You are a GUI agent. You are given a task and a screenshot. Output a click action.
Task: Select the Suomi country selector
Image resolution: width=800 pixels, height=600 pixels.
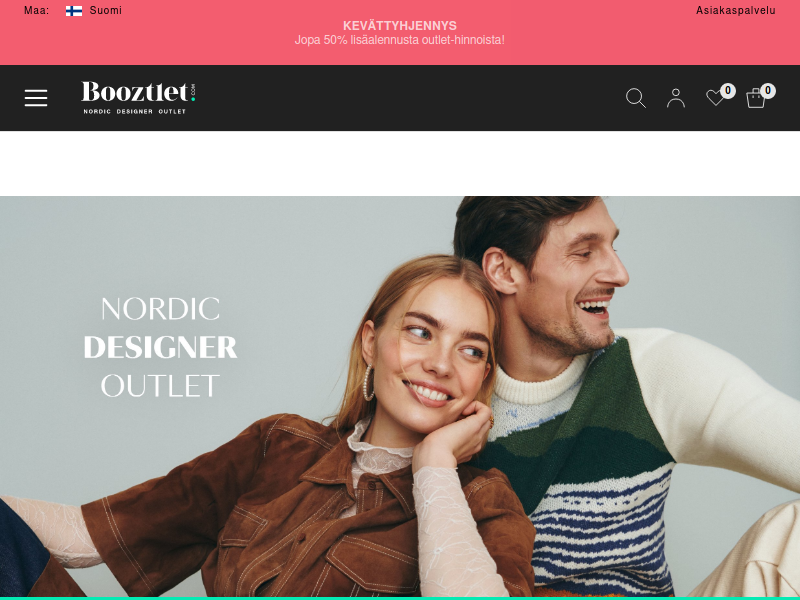[x=106, y=10]
